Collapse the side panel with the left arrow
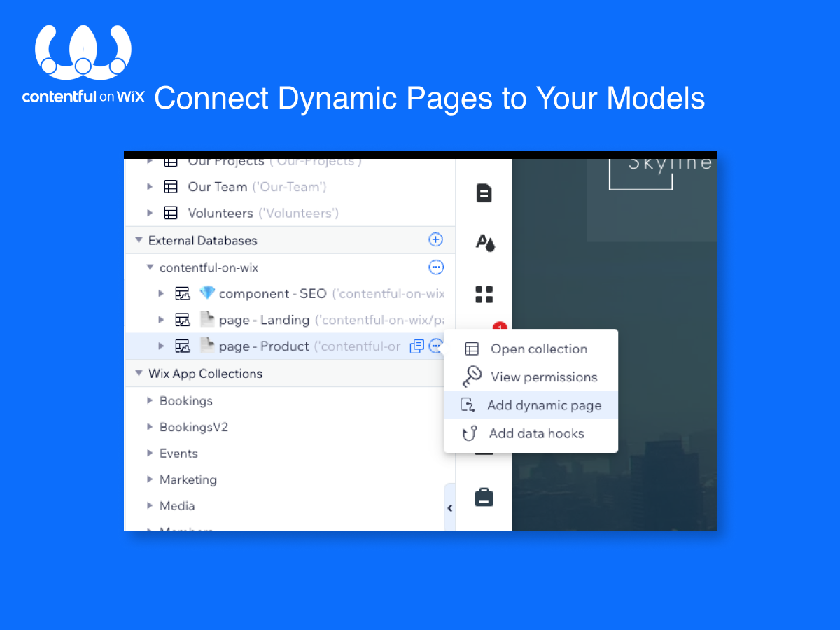The image size is (840, 630). coord(450,508)
